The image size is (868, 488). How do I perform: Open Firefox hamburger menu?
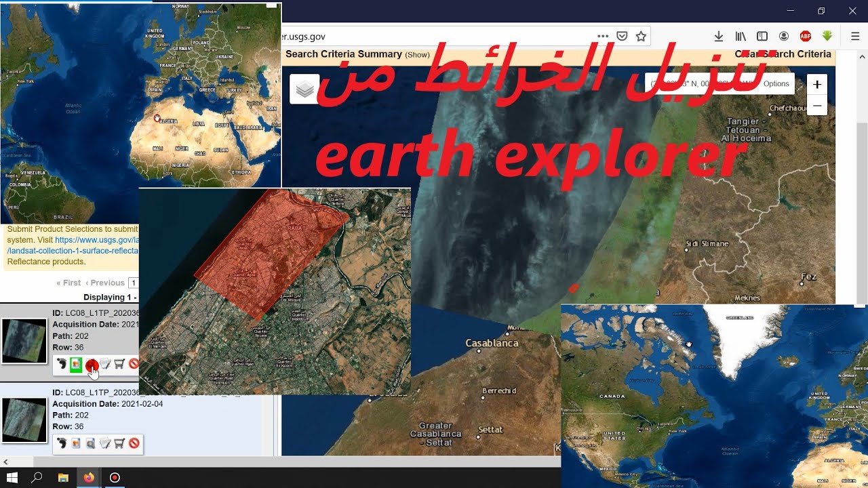coord(855,36)
